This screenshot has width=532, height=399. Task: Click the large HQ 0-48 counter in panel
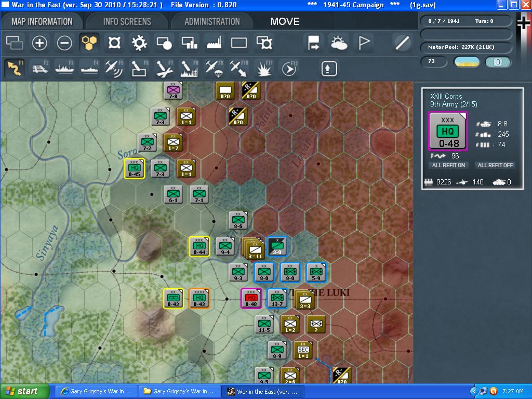pyautogui.click(x=448, y=131)
